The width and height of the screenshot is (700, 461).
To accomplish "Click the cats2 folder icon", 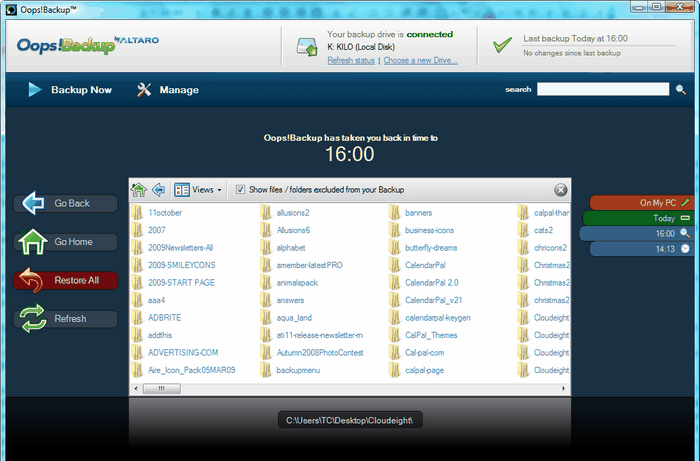I will point(523,230).
